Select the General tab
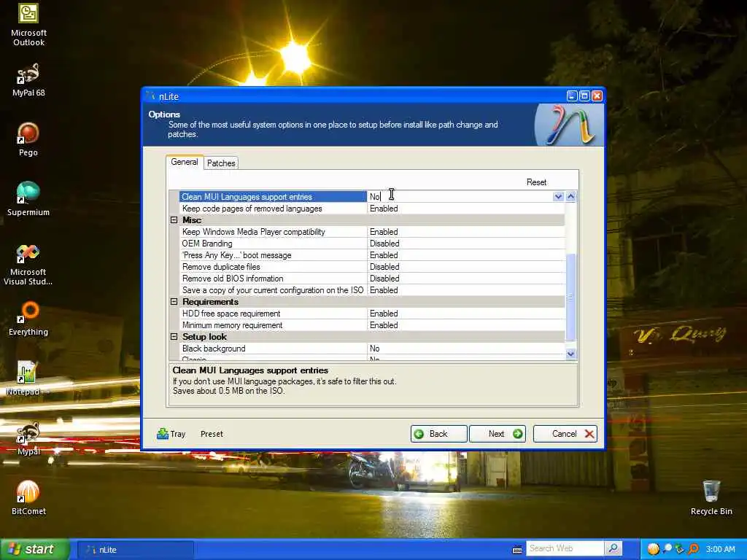The image size is (747, 560). [185, 162]
